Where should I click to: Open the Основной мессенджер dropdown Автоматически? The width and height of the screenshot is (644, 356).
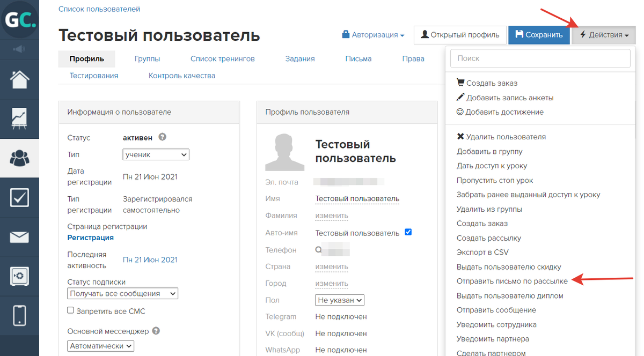pos(101,346)
